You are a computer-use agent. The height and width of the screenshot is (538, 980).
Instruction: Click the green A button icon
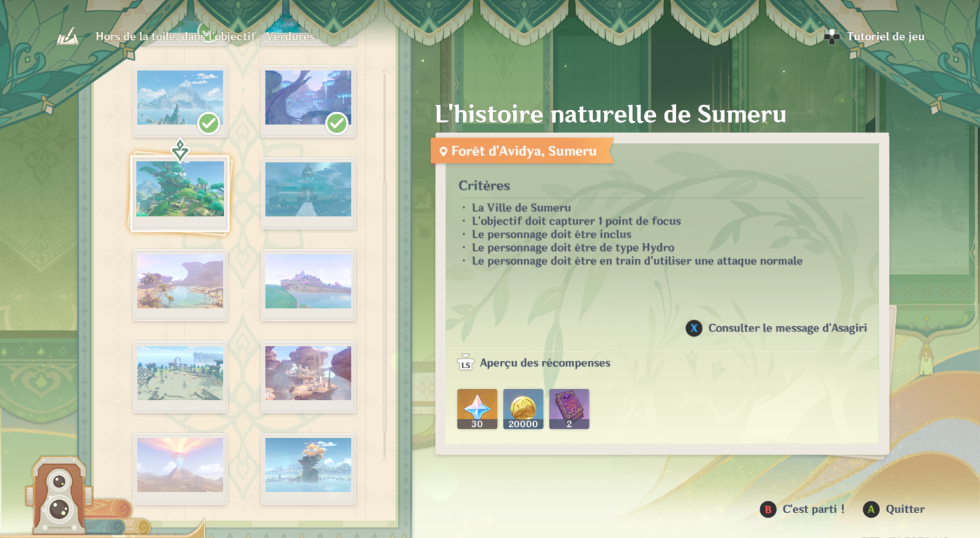coord(871,509)
